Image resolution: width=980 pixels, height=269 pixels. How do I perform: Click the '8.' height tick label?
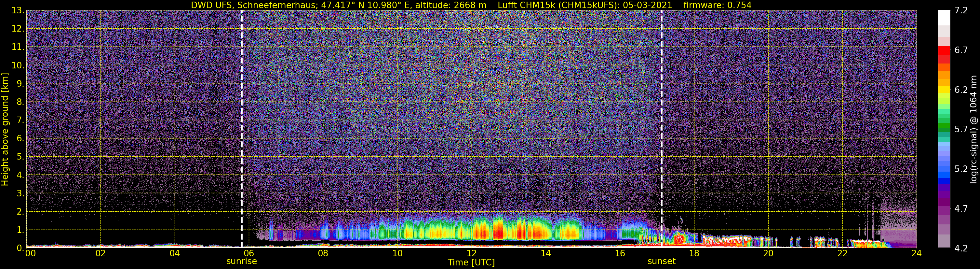tap(20, 102)
